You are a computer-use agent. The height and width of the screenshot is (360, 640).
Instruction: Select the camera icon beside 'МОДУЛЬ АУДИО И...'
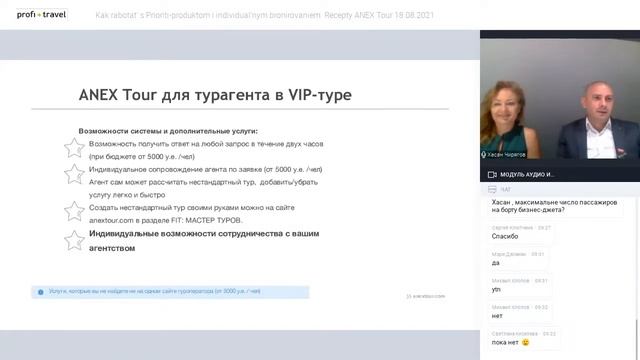click(492, 175)
